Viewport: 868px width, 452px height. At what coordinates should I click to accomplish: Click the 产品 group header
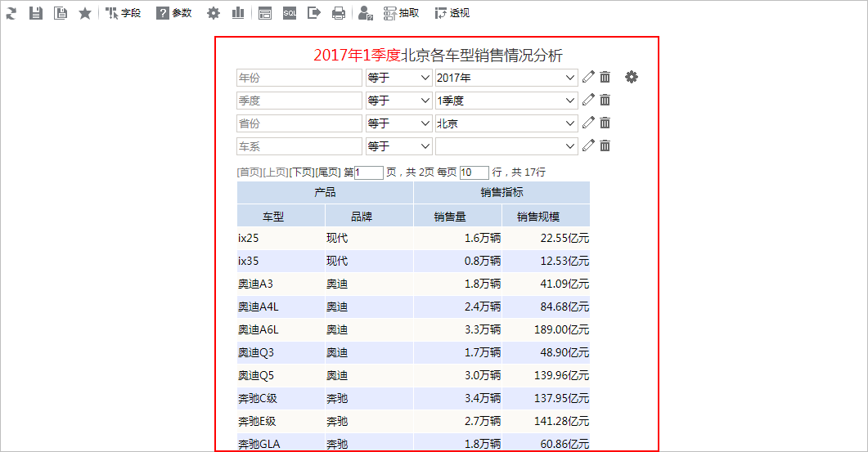[x=325, y=193]
